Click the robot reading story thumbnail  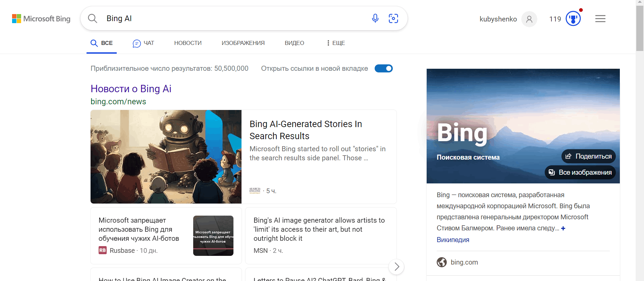click(166, 157)
